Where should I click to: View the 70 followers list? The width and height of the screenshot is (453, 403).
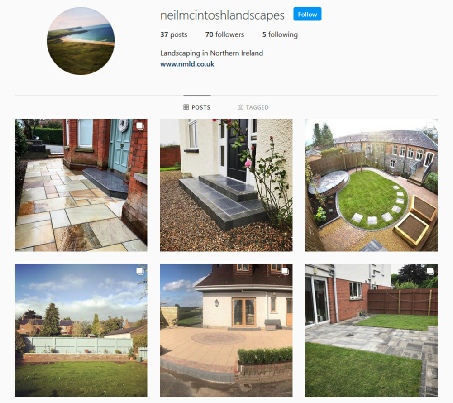(x=225, y=34)
